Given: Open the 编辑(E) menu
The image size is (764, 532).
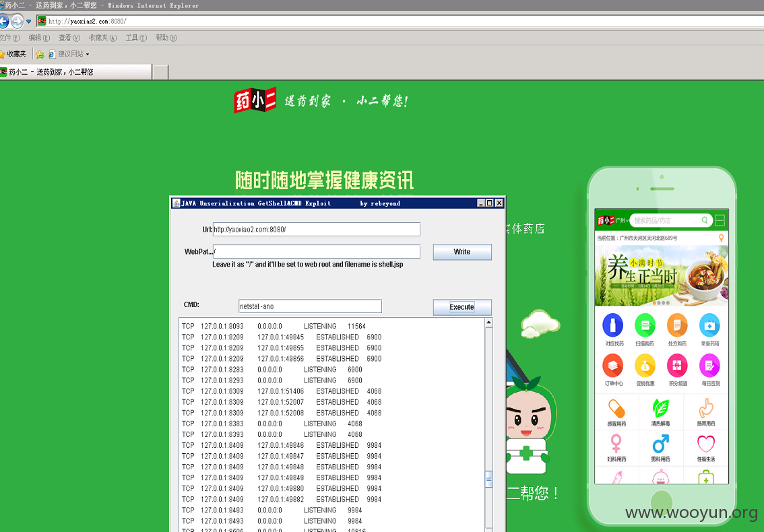Looking at the screenshot, I should tap(39, 38).
